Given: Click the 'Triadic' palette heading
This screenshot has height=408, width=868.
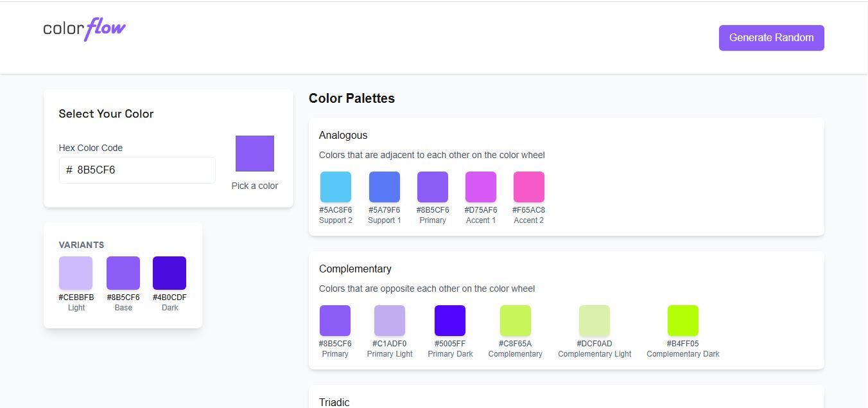Looking at the screenshot, I should coord(334,403).
